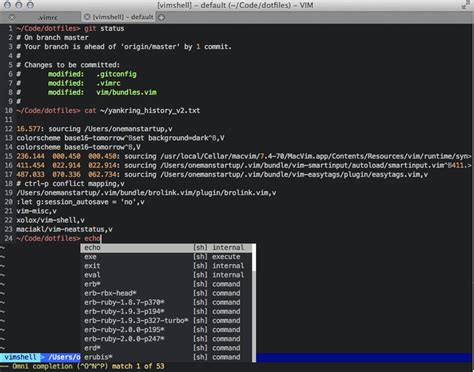Click the 'vimshell' mode segment in statusline

pos(20,357)
